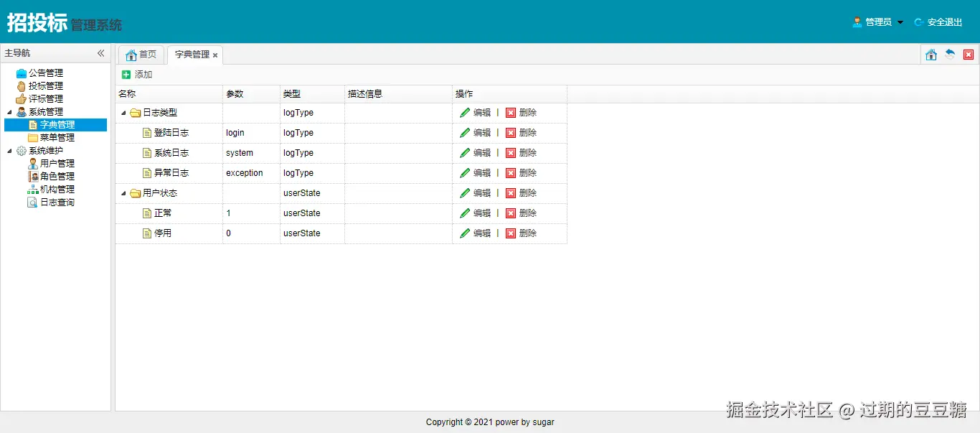Click the 系统管理 user icon
980x433 pixels.
click(22, 112)
